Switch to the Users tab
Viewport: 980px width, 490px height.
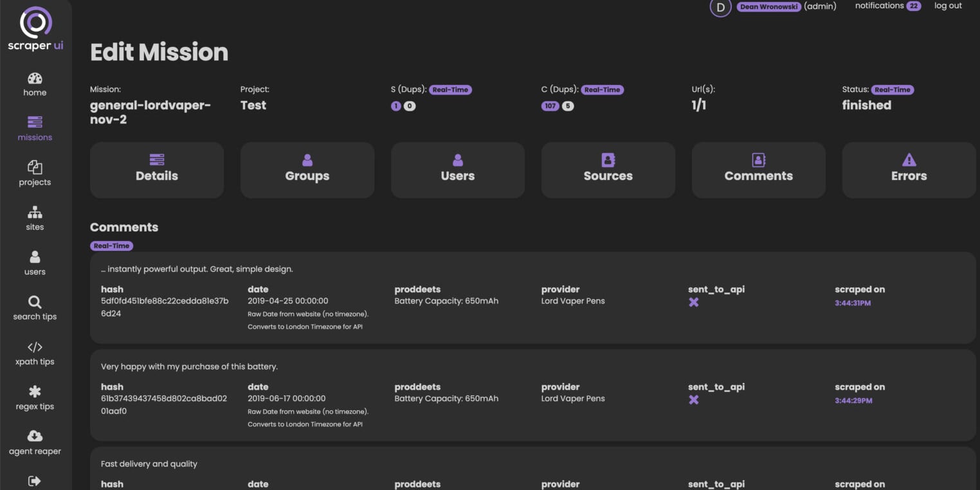(458, 170)
